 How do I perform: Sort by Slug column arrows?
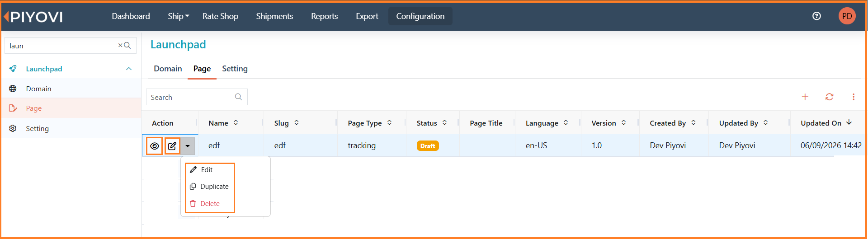point(297,122)
